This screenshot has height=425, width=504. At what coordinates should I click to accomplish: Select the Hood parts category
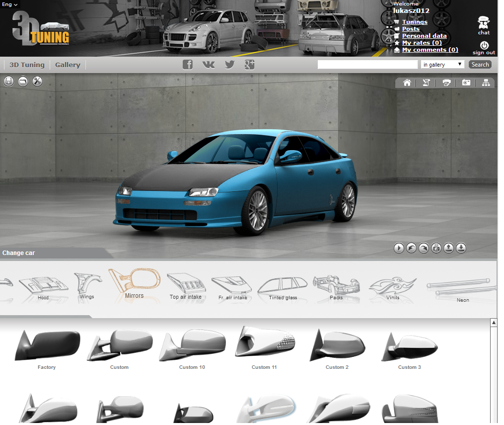[x=43, y=288]
